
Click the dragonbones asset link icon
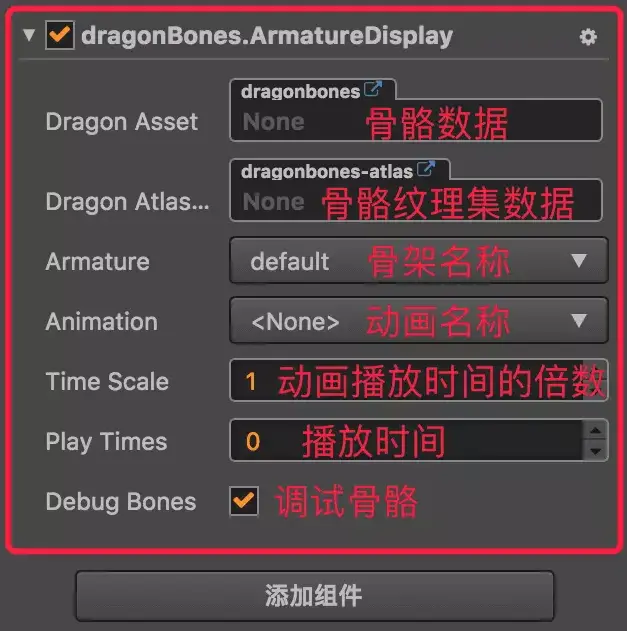(373, 89)
